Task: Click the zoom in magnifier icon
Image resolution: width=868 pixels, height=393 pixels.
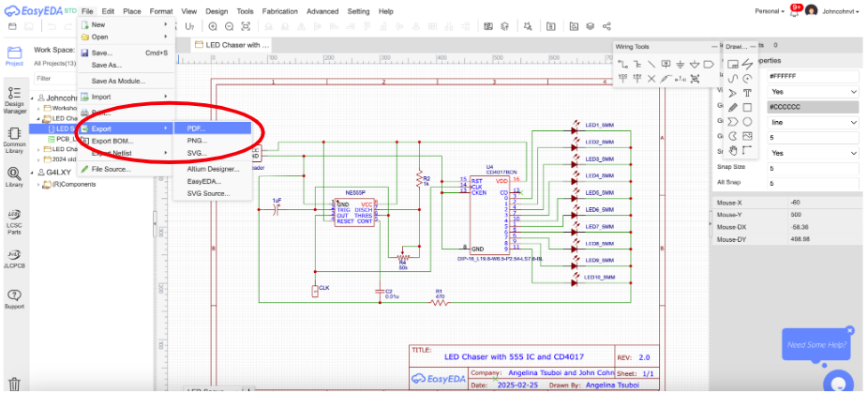Action: tap(214, 26)
